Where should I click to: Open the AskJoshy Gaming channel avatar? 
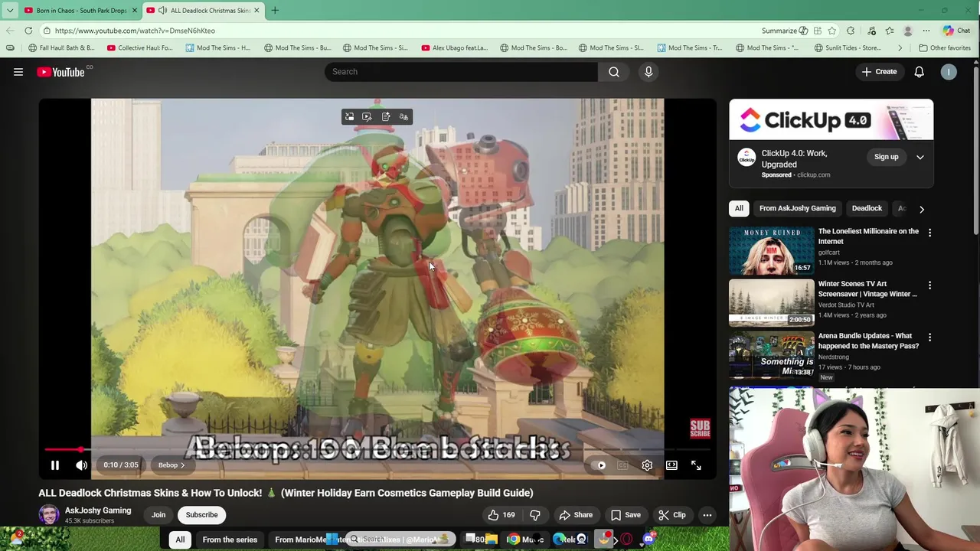[49, 514]
